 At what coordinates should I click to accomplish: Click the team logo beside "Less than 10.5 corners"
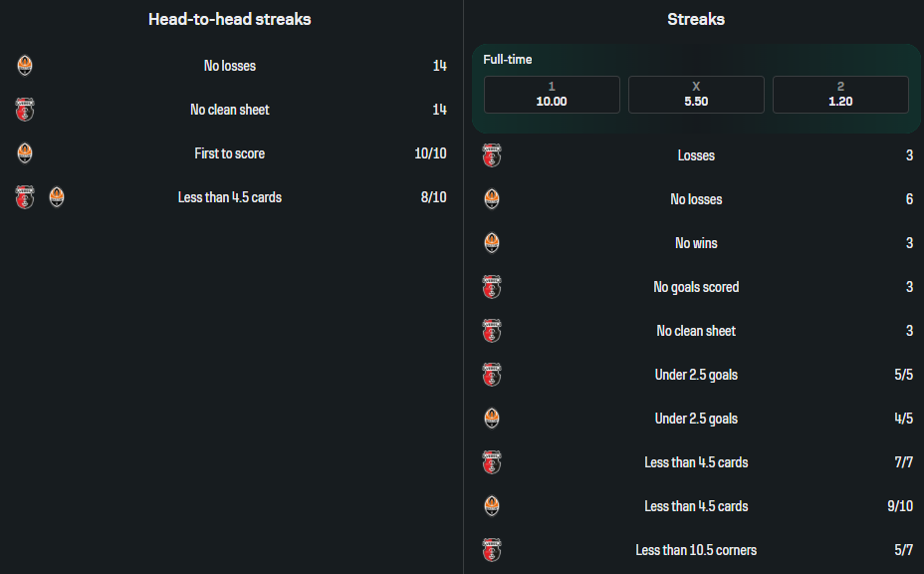click(491, 550)
